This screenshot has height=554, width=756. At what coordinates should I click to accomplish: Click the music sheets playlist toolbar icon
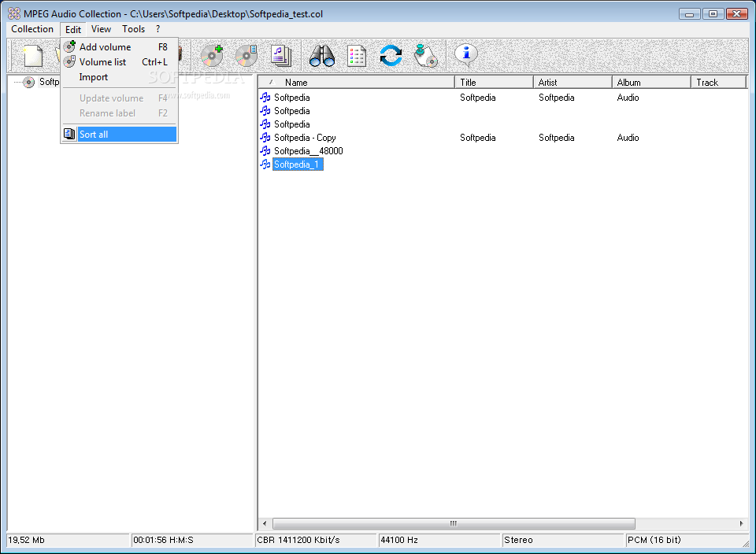281,55
